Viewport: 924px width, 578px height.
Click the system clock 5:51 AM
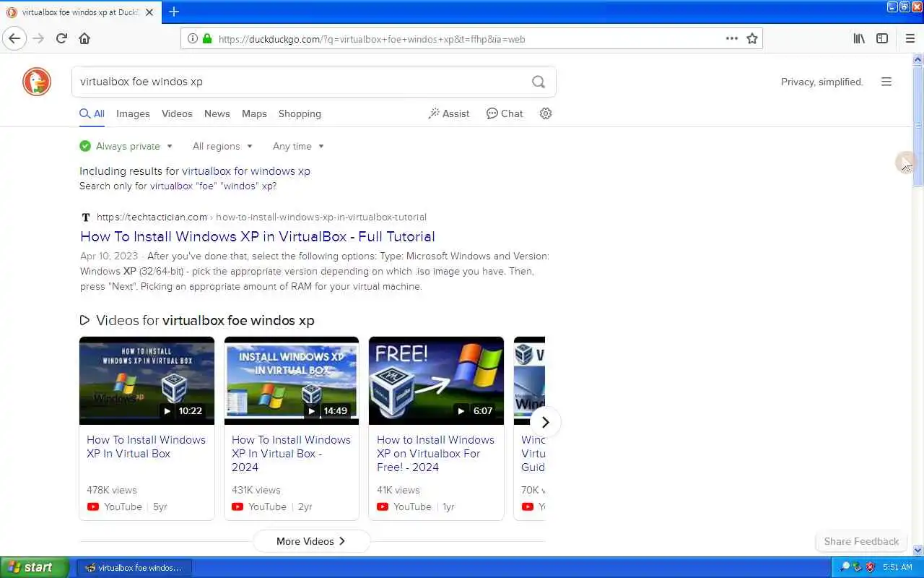897,568
